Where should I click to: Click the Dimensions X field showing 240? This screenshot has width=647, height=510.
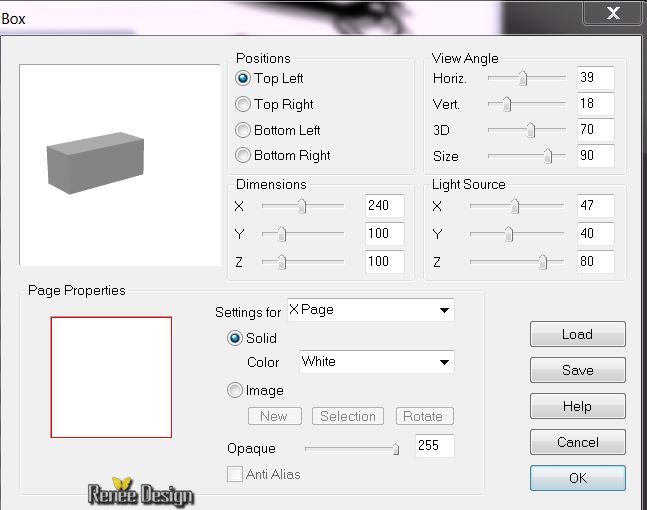tap(385, 205)
